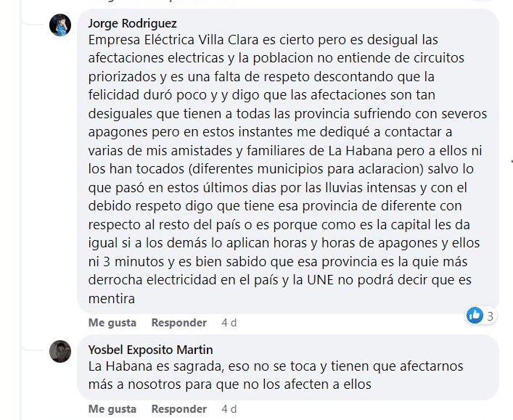Open the 4 d timestamp under Yosbel's comment
Image resolution: width=513 pixels, height=420 pixels.
click(x=229, y=409)
